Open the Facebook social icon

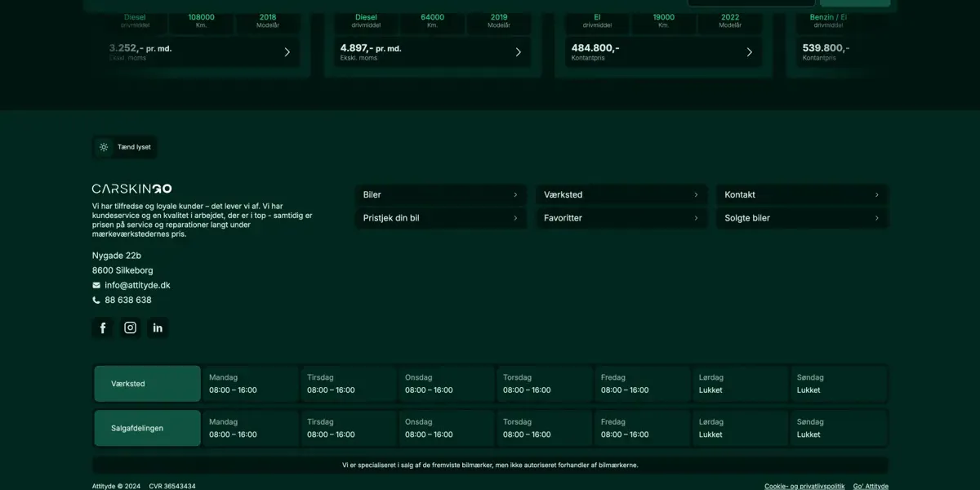(x=103, y=327)
